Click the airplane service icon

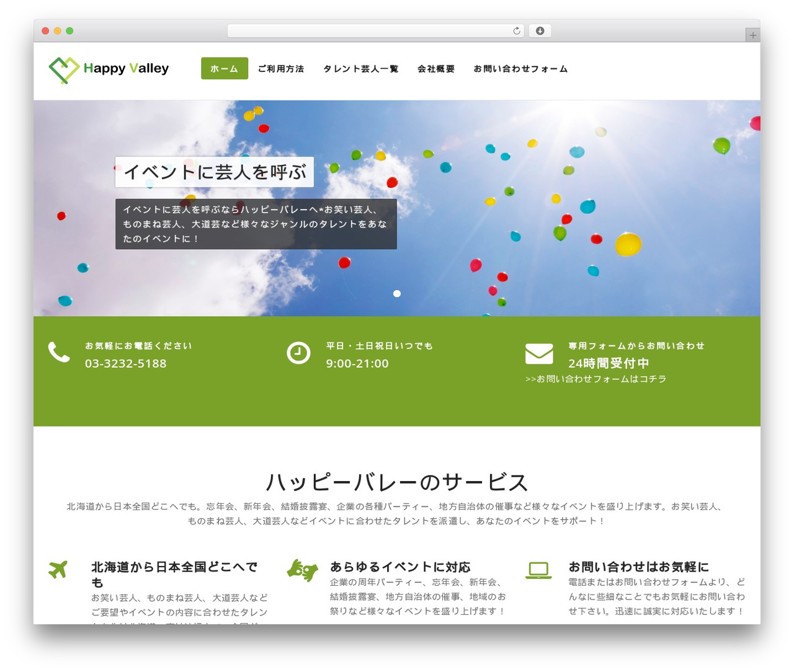pyautogui.click(x=58, y=569)
